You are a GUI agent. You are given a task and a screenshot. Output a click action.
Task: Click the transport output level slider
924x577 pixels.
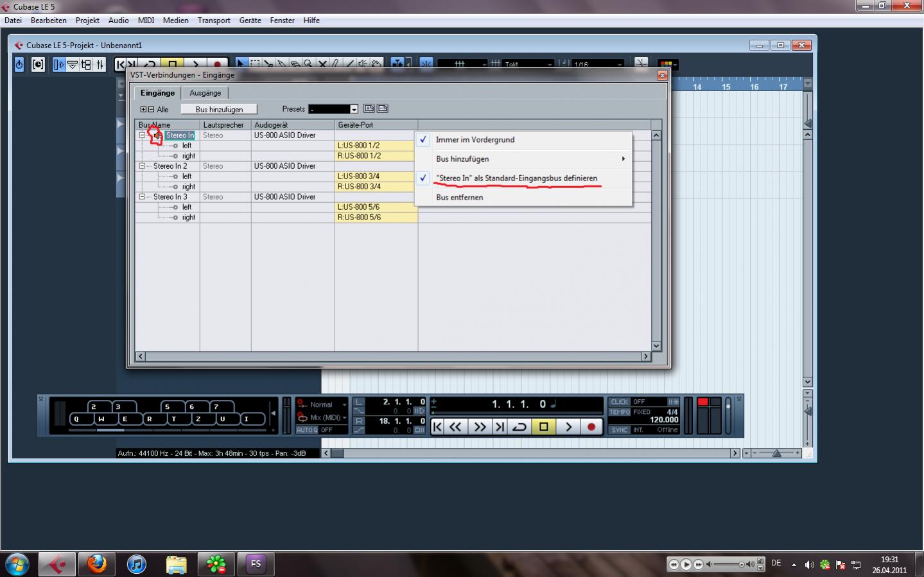[x=728, y=415]
